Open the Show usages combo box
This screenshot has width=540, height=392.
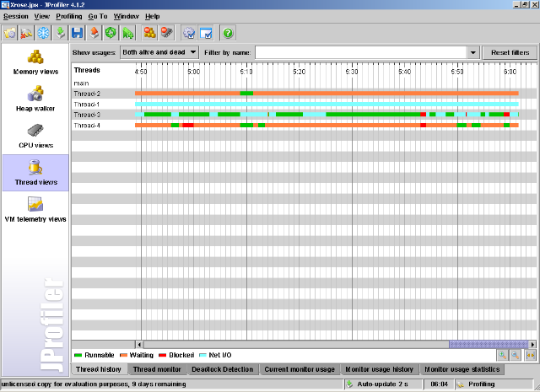pyautogui.click(x=159, y=52)
